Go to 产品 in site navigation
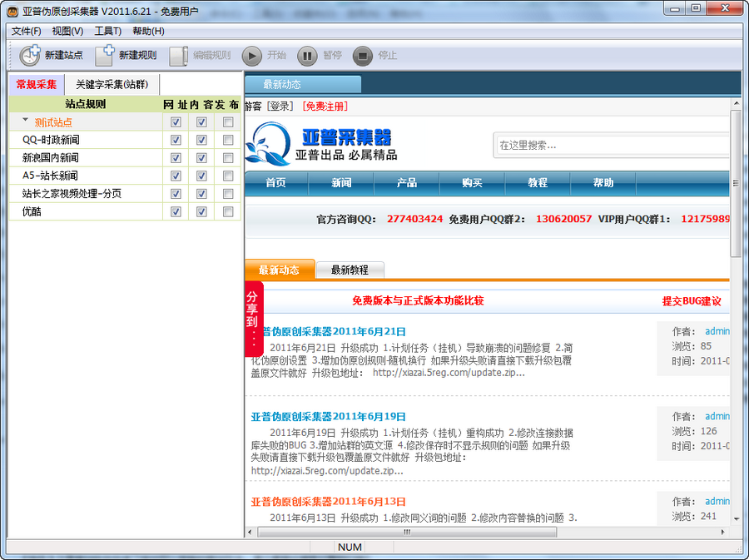 pos(406,183)
